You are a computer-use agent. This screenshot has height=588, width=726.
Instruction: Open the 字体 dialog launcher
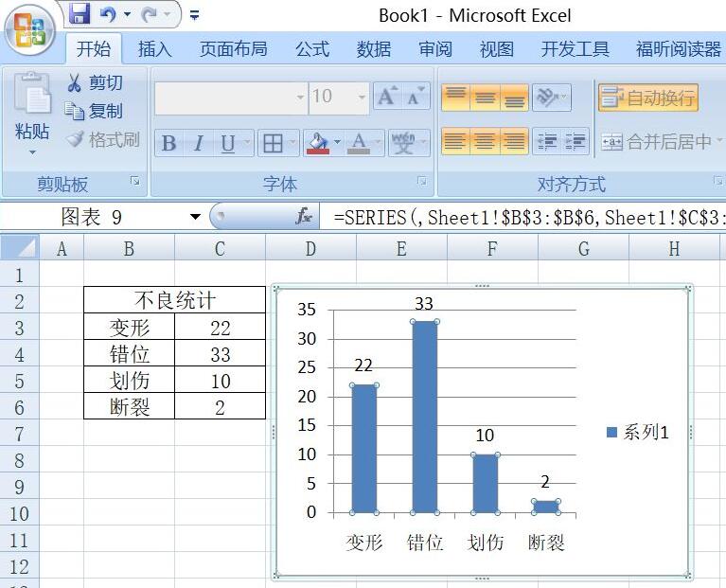[422, 181]
